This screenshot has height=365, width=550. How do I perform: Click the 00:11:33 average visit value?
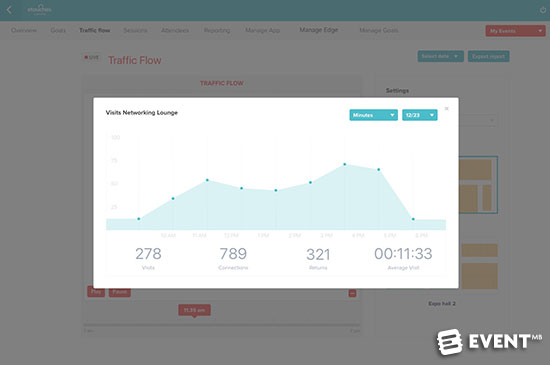[x=403, y=254]
